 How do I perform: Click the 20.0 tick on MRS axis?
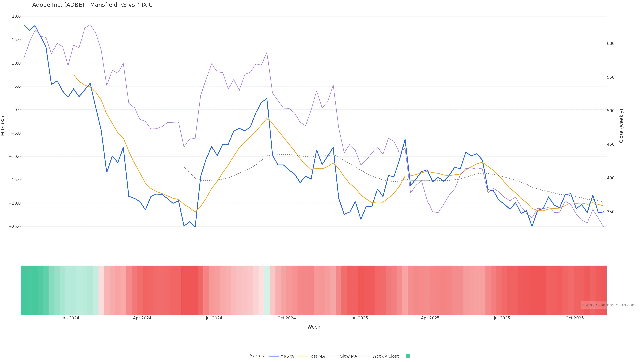click(x=16, y=16)
